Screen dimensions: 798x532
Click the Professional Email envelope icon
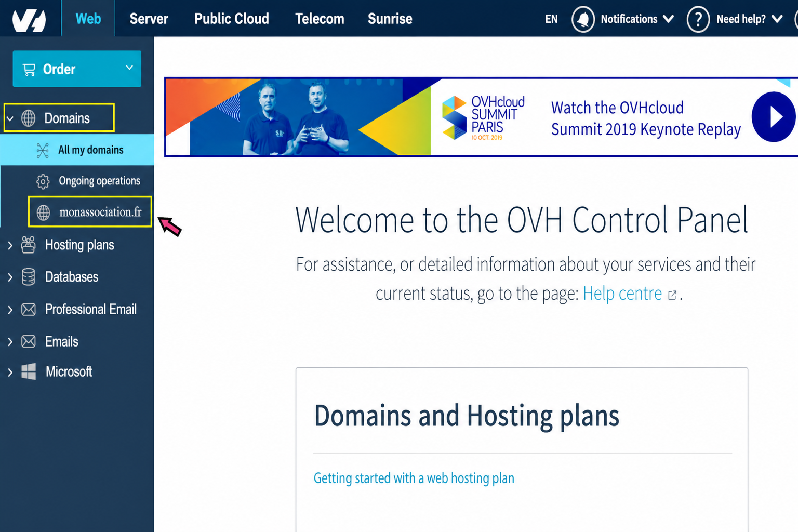(x=29, y=309)
